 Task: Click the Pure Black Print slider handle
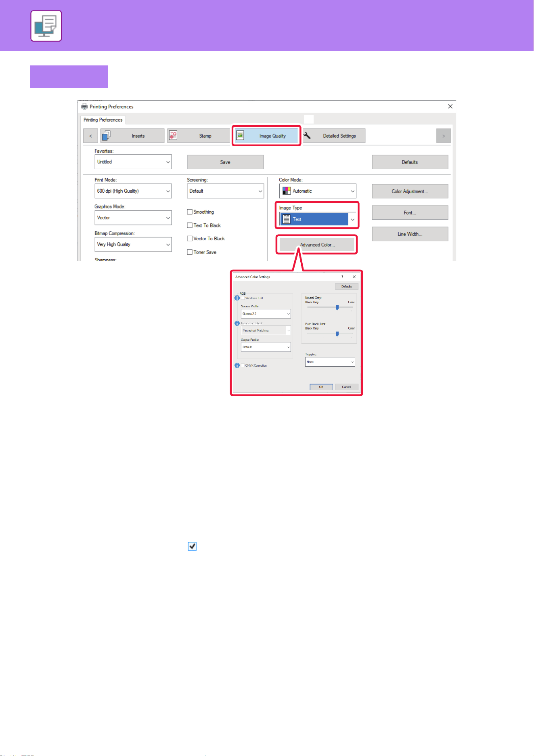point(337,334)
